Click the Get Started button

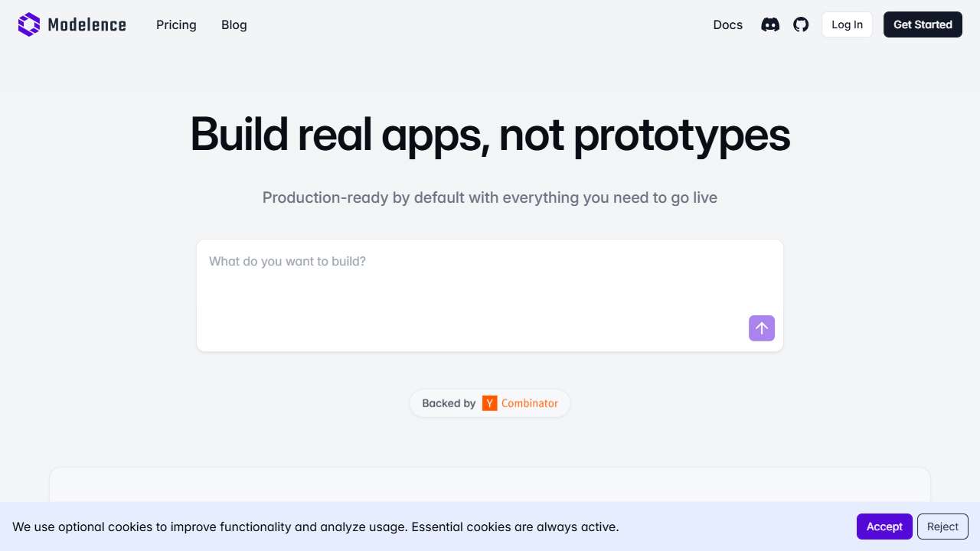tap(922, 24)
